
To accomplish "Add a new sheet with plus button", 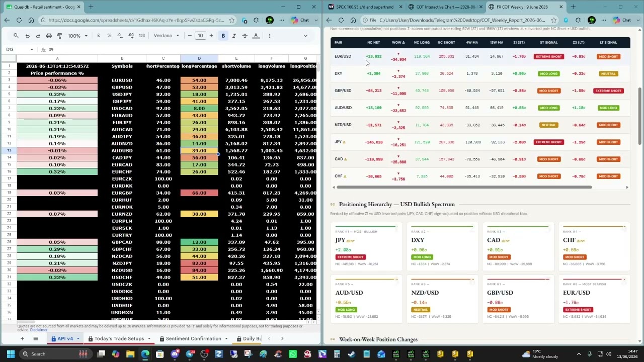I will (22, 338).
